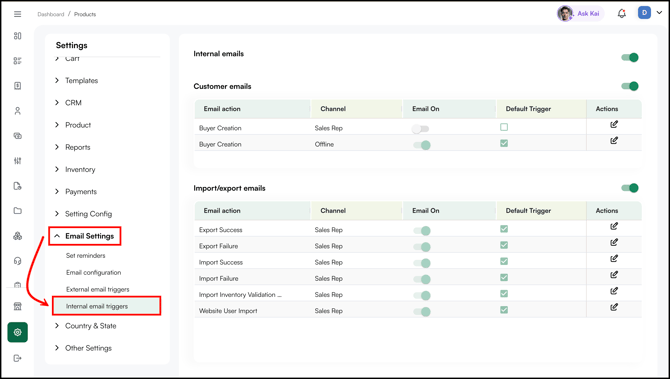Image resolution: width=670 pixels, height=379 pixels.
Task: Open Set reminders submenu item
Action: (x=85, y=256)
